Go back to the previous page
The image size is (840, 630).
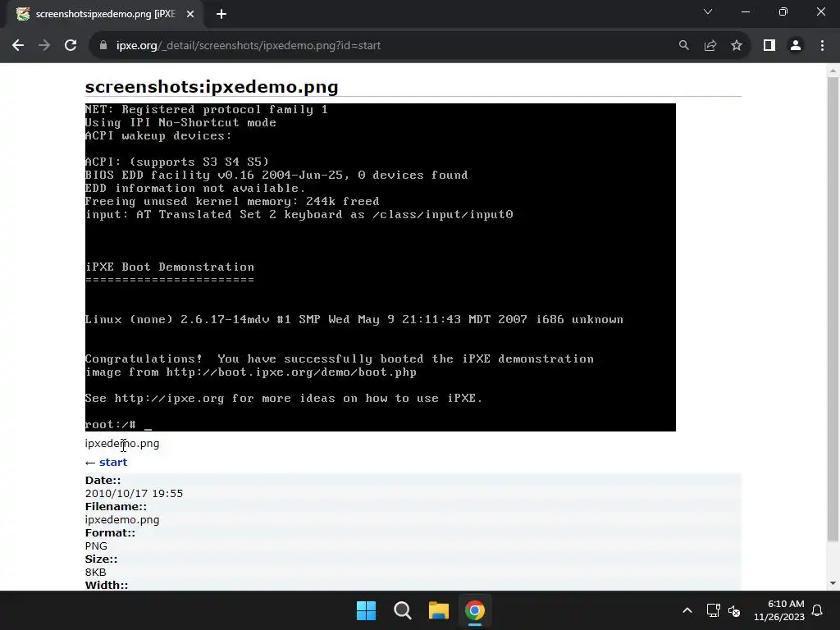18,46
